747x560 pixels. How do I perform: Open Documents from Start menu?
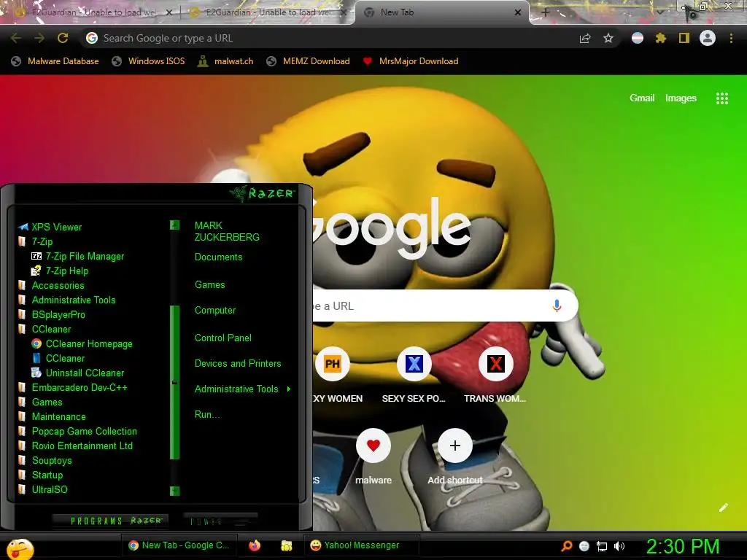pos(219,257)
